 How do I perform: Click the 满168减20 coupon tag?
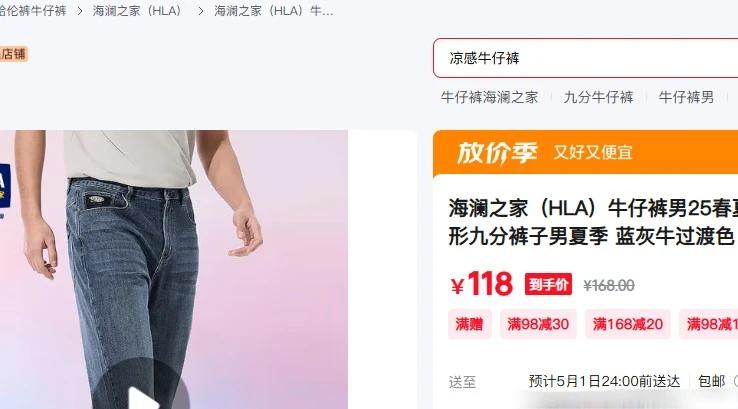[627, 324]
